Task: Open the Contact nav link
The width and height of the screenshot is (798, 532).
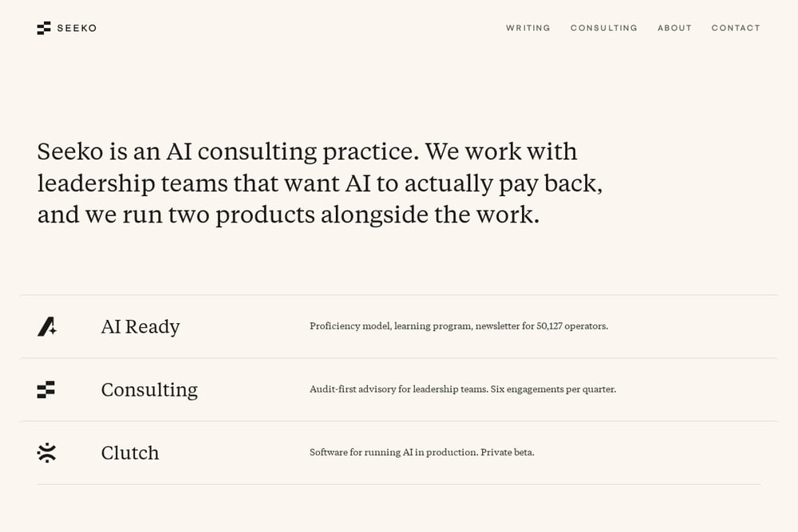Action: 736,28
